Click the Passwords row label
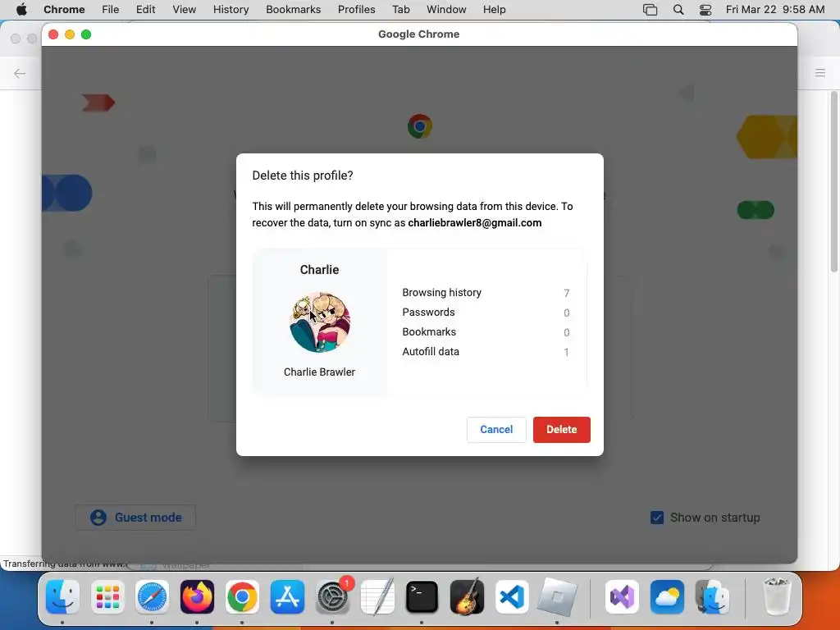Viewport: 840px width, 630px height. click(x=428, y=313)
